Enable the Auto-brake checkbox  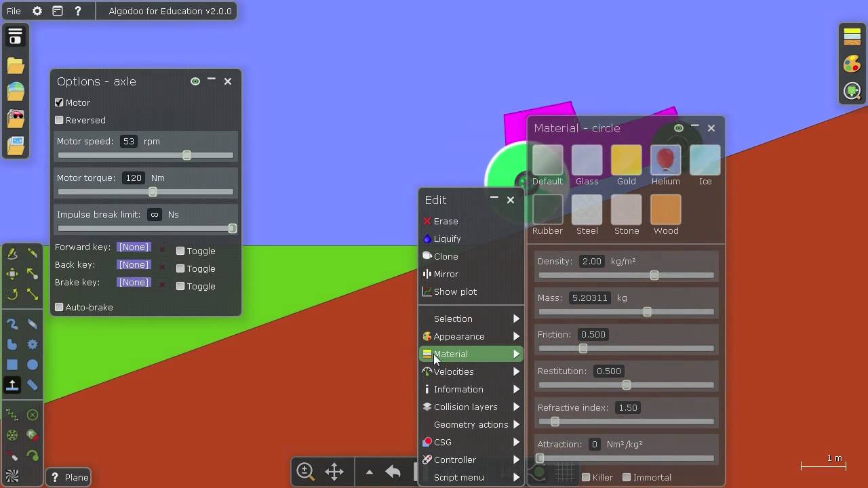59,307
